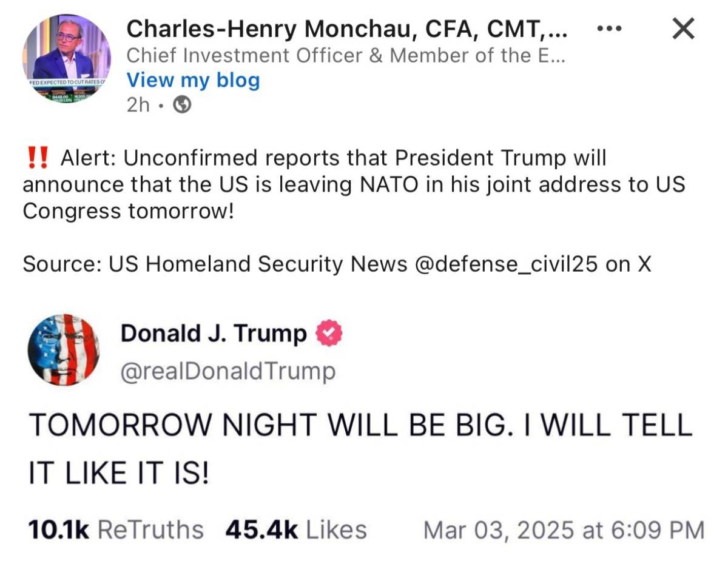Click the 'US Homeland Security News' source name
Viewport: 728px width, 561px height.
[257, 264]
